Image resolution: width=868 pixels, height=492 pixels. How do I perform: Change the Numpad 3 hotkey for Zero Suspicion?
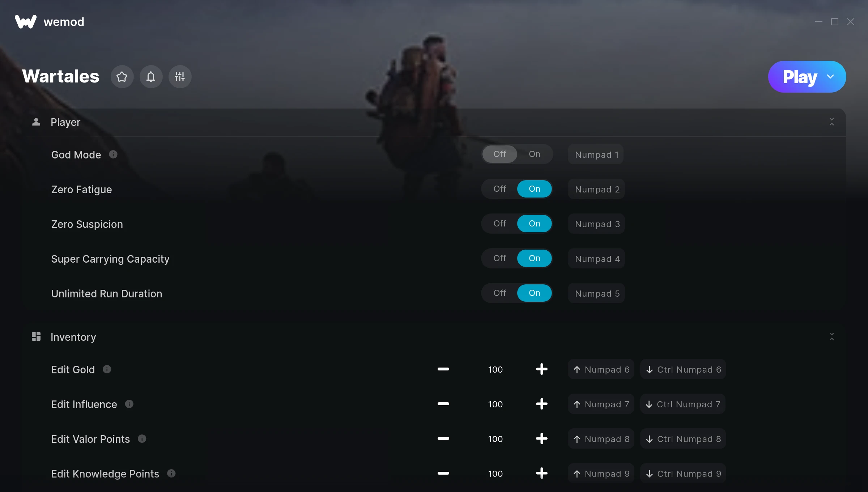596,224
